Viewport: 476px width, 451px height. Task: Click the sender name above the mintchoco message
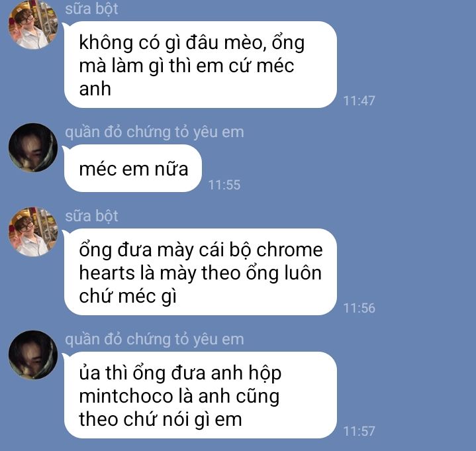(154, 340)
